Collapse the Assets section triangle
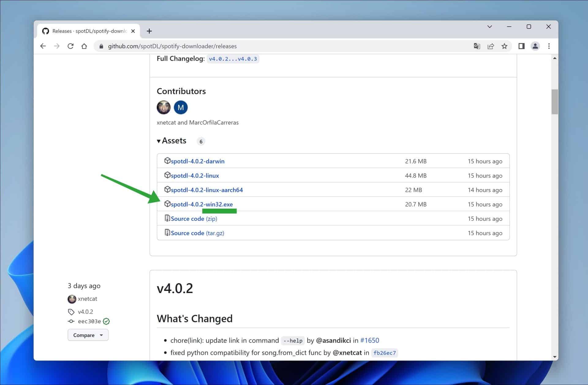588x385 pixels. pyautogui.click(x=159, y=141)
